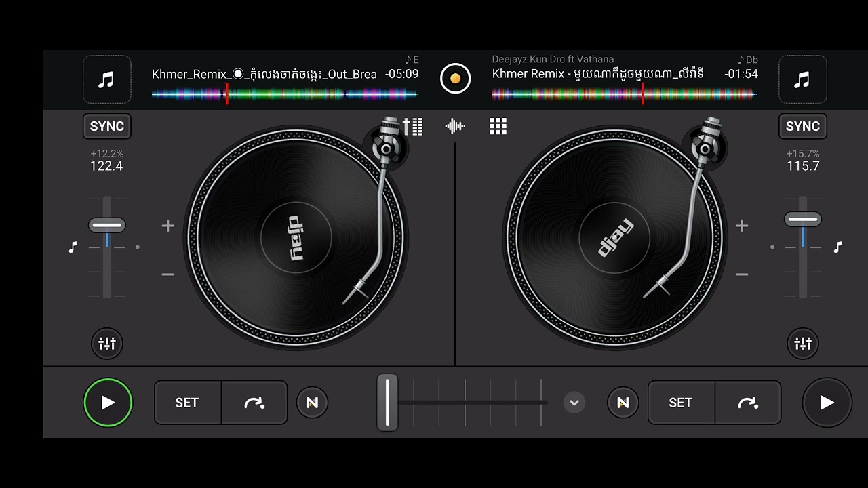Click left track title Khmer_Remix Out_Brea

point(264,74)
